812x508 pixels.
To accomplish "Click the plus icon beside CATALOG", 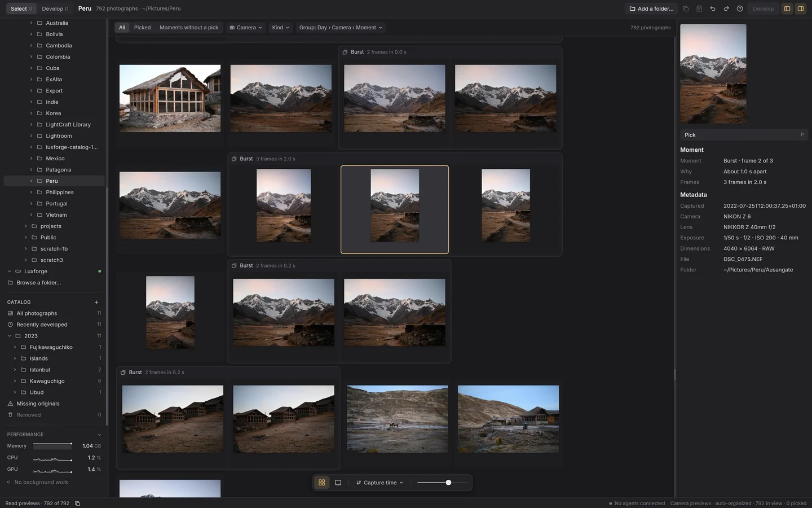I will pos(96,302).
